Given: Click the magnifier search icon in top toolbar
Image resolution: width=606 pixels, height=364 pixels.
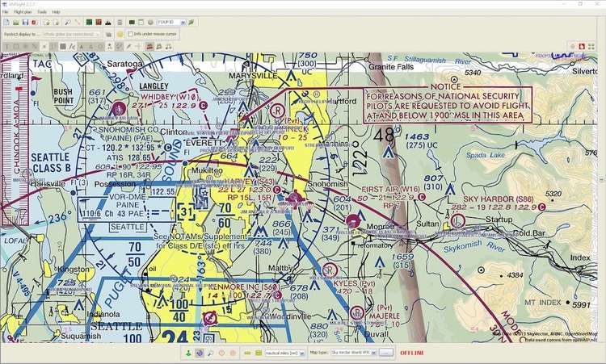Looking at the screenshot, I should point(68,23).
